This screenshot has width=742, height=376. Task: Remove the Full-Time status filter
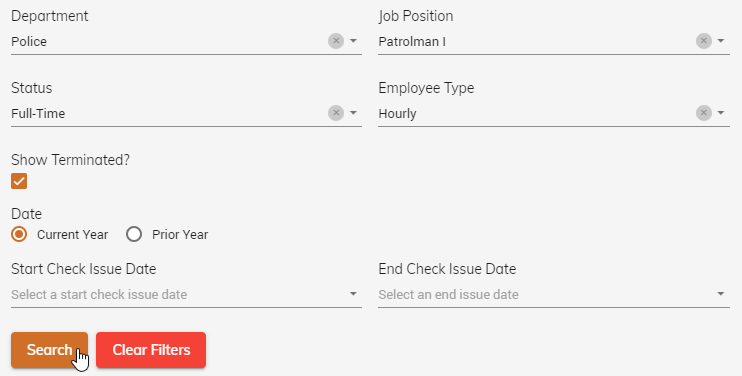pyautogui.click(x=336, y=113)
